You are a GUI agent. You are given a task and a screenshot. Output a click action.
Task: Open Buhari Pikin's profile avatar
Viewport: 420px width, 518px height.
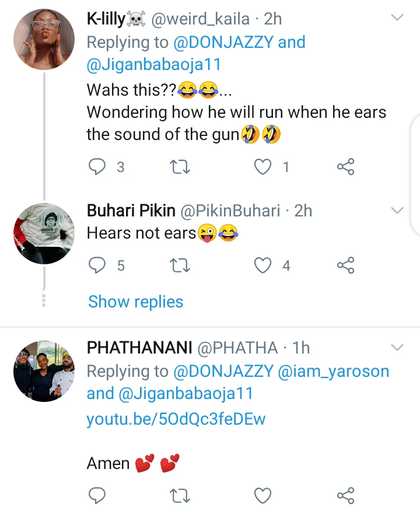44,233
